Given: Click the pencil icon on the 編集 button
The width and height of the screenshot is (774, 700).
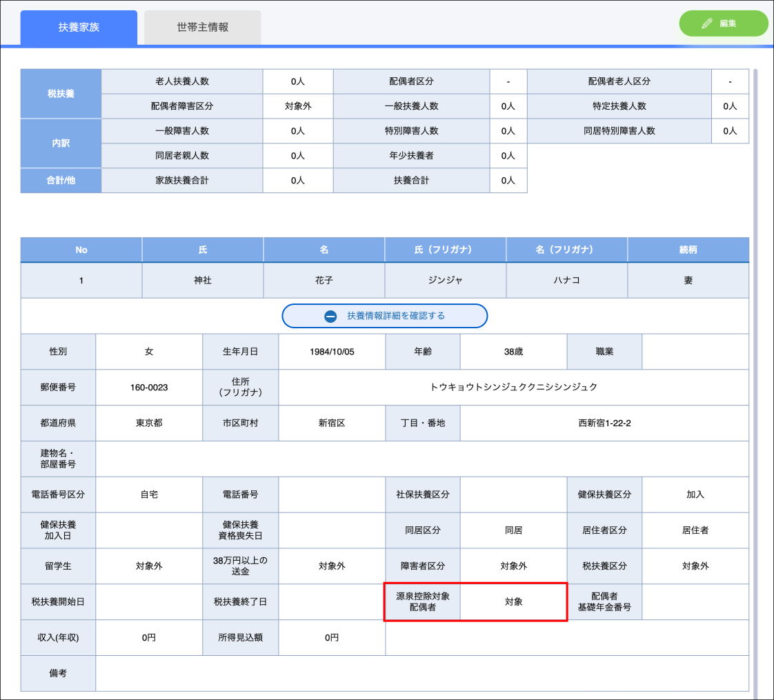Looking at the screenshot, I should [x=706, y=23].
